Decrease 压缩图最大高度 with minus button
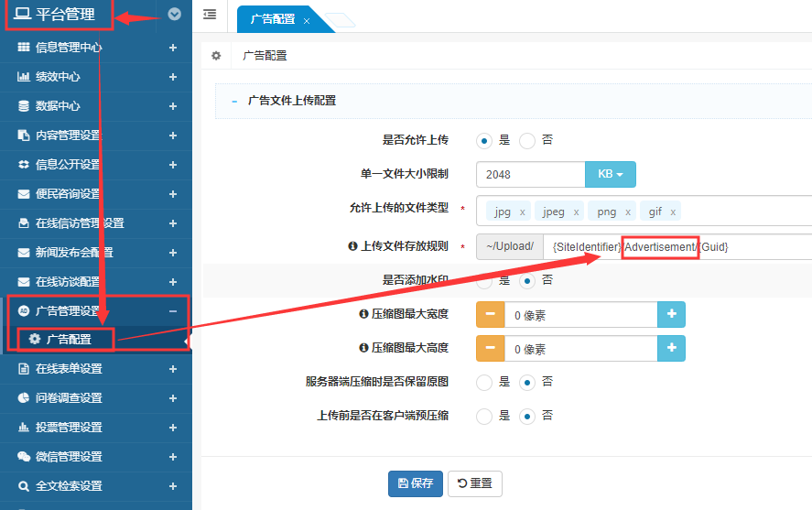812x510 pixels. [490, 349]
